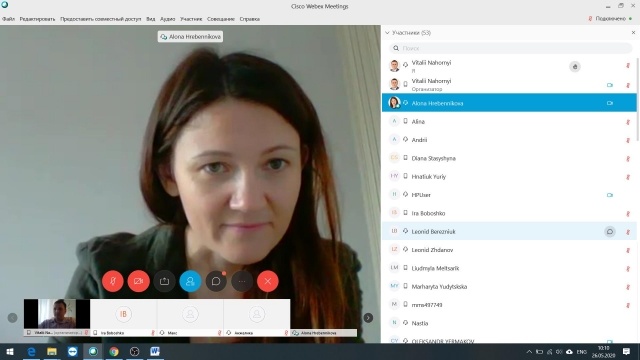Click muted mic icon in Liudmyla Meltsarik row
The height and width of the screenshot is (360, 640).
pos(628,269)
